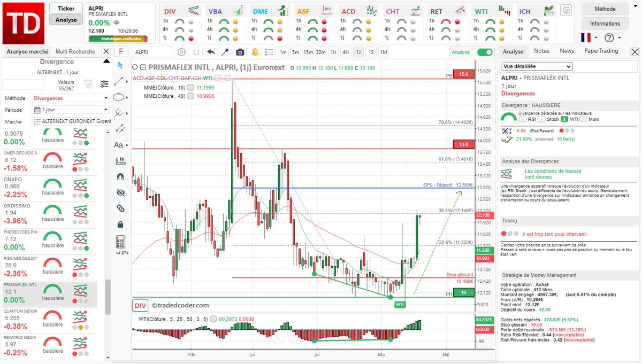Toggle the WTI indicator checkbox
This screenshot has width=642, height=364.
pyautogui.click(x=565, y=119)
